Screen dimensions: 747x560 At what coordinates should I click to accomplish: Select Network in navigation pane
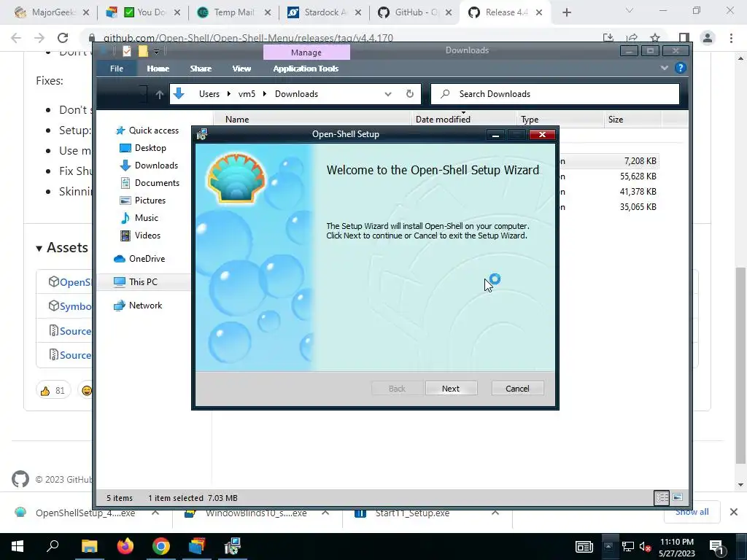tap(138, 306)
